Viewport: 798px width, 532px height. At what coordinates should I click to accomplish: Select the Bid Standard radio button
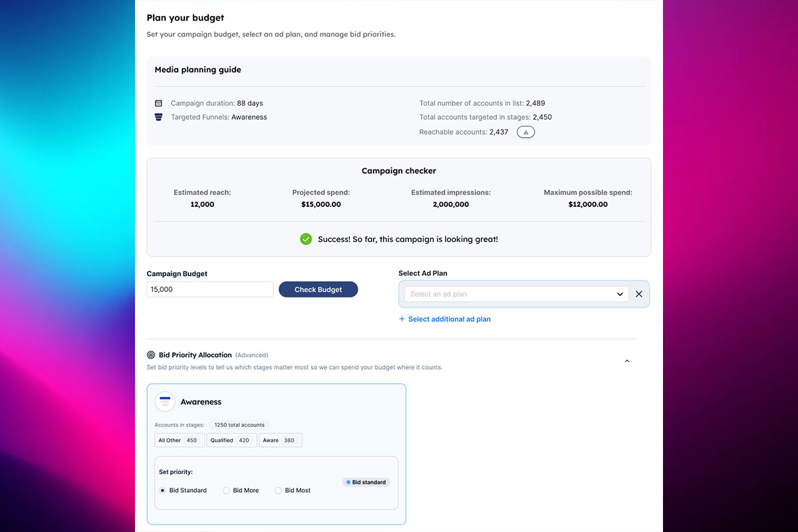coord(163,491)
